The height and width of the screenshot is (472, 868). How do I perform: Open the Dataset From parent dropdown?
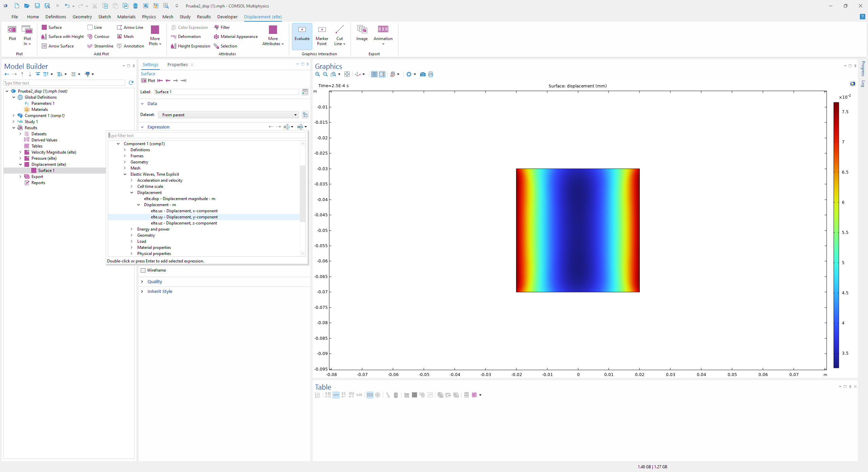pos(228,115)
